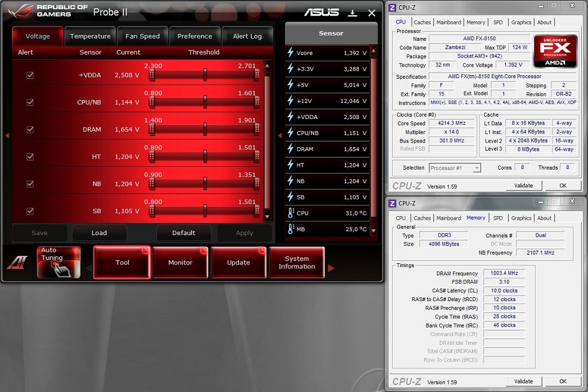
Task: Disable the +VDDA alert checkbox
Action: [30, 75]
